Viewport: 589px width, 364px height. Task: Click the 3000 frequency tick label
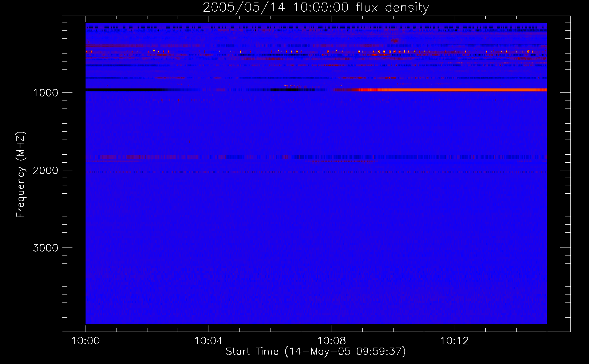(46, 248)
